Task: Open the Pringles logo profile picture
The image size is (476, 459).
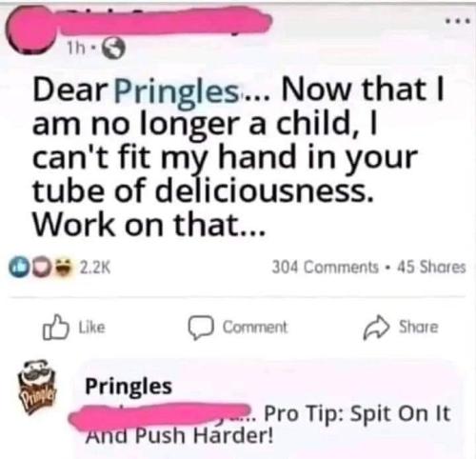Action: coord(37,387)
